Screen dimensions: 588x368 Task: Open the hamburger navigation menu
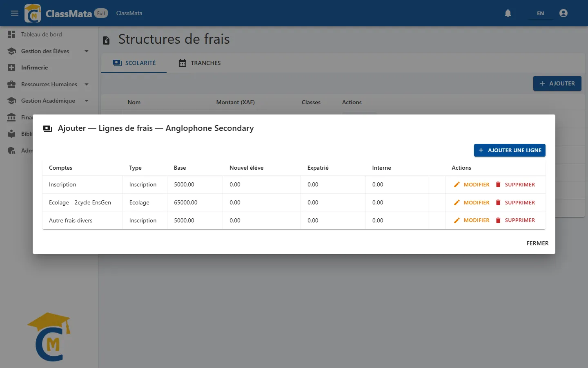15,13
